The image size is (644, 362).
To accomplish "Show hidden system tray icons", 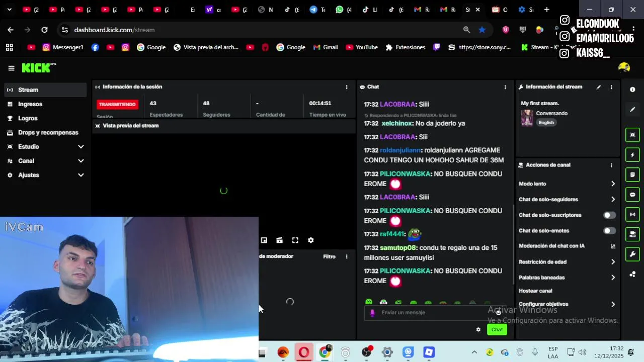I will pyautogui.click(x=474, y=352).
